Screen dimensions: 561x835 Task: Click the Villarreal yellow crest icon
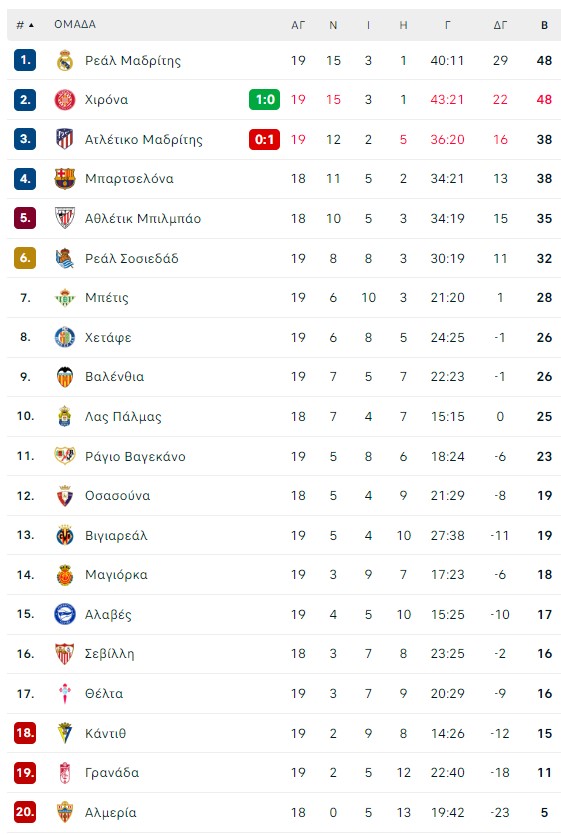(x=64, y=535)
